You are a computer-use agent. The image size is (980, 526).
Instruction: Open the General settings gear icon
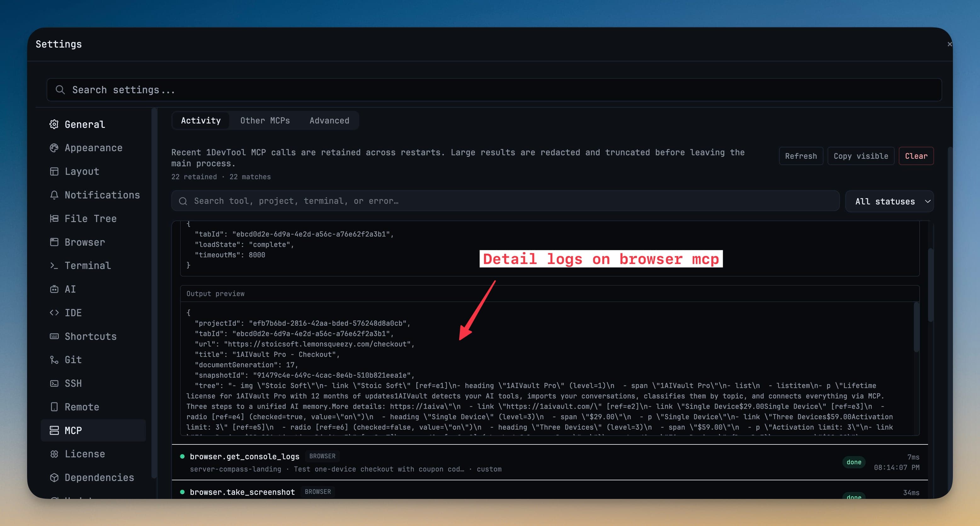coord(54,124)
